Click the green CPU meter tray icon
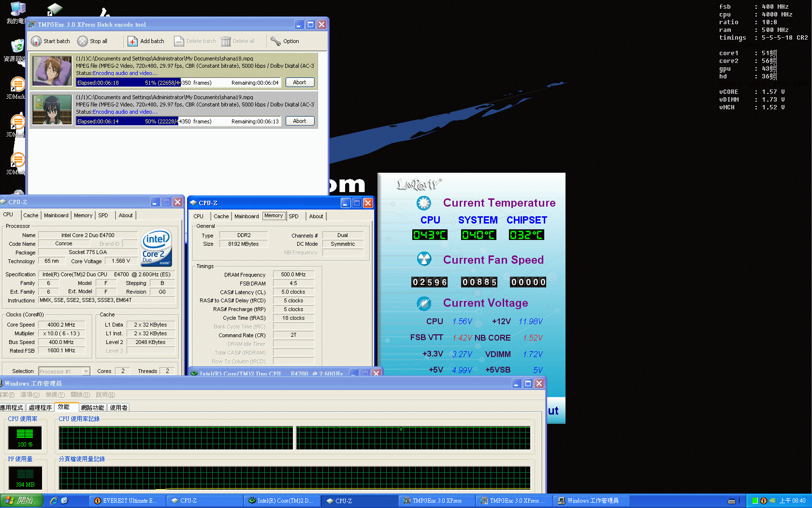This screenshot has width=812, height=508. pos(755,501)
